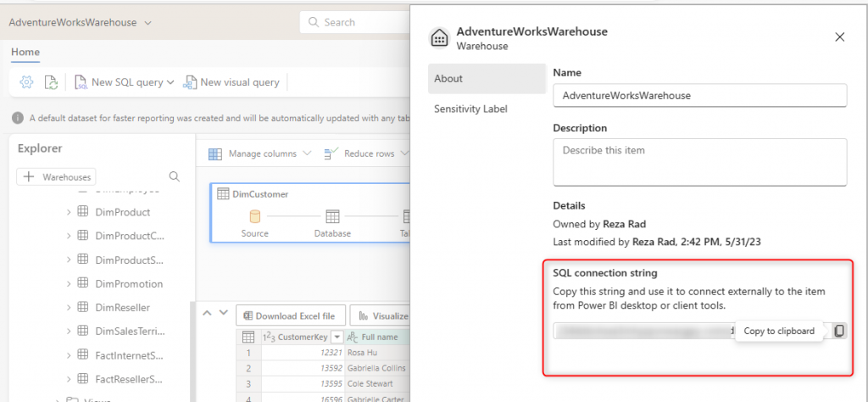This screenshot has width=868, height=402.
Task: Copy SQL connection string to clipboard
Action: [838, 331]
